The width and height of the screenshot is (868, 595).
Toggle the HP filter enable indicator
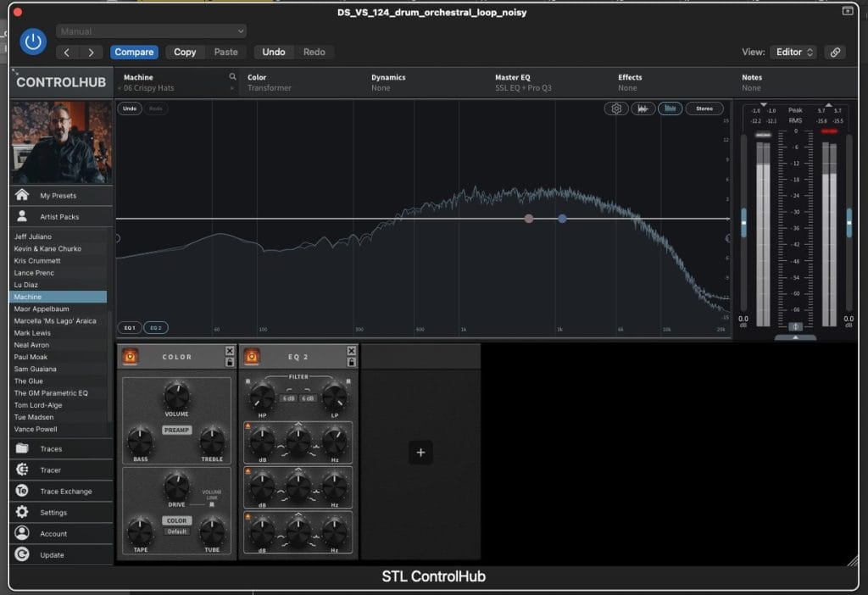[x=248, y=381]
